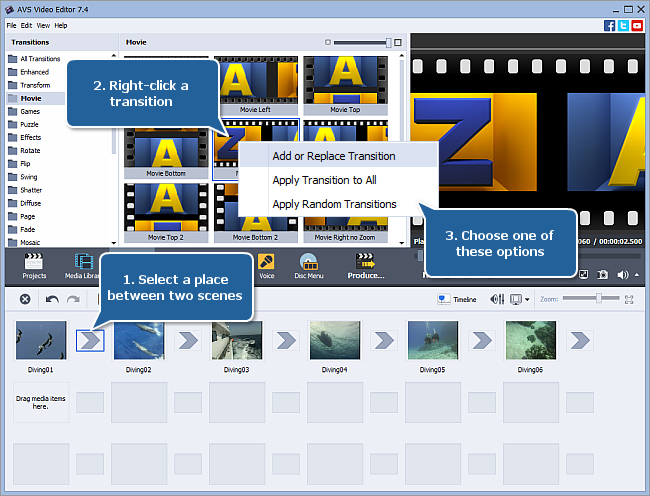Select the Diving04 clip
The width and height of the screenshot is (650, 496).
(335, 340)
